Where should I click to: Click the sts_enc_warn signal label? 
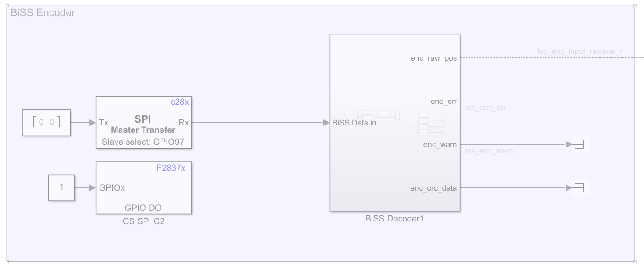tap(489, 151)
